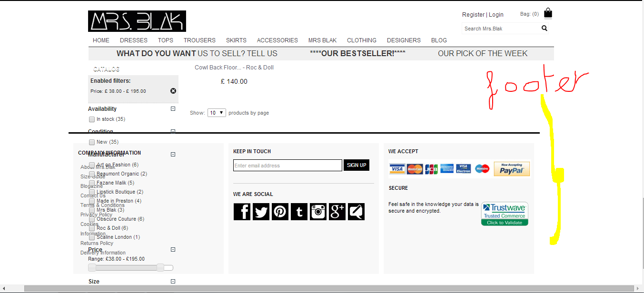
Task: Open the Returns Policy footer link
Action: point(97,243)
